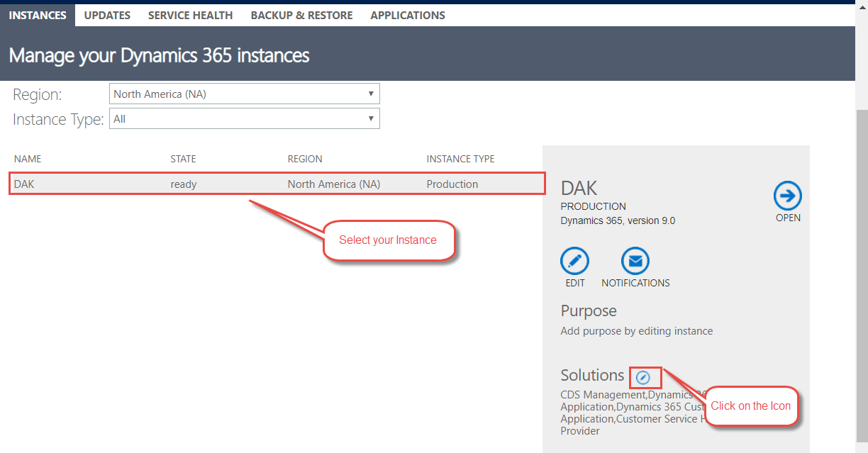Click 'North America (NA)' in DAK row
868x453 pixels.
coord(334,184)
